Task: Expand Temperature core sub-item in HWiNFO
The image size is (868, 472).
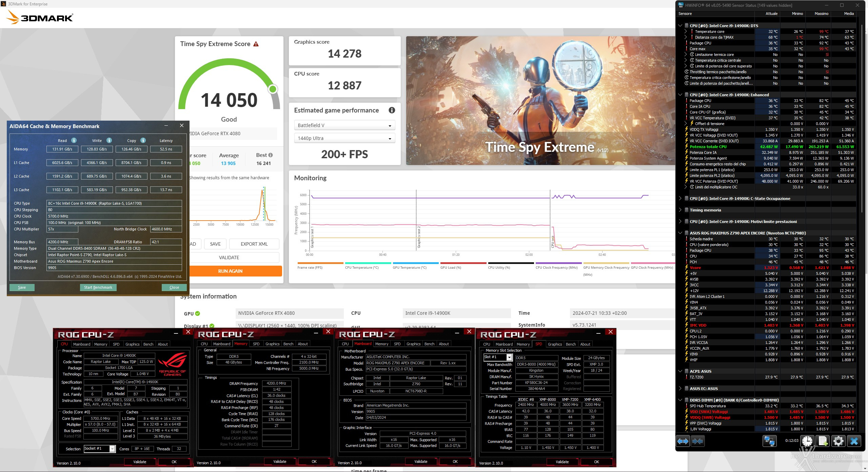Action: [686, 32]
